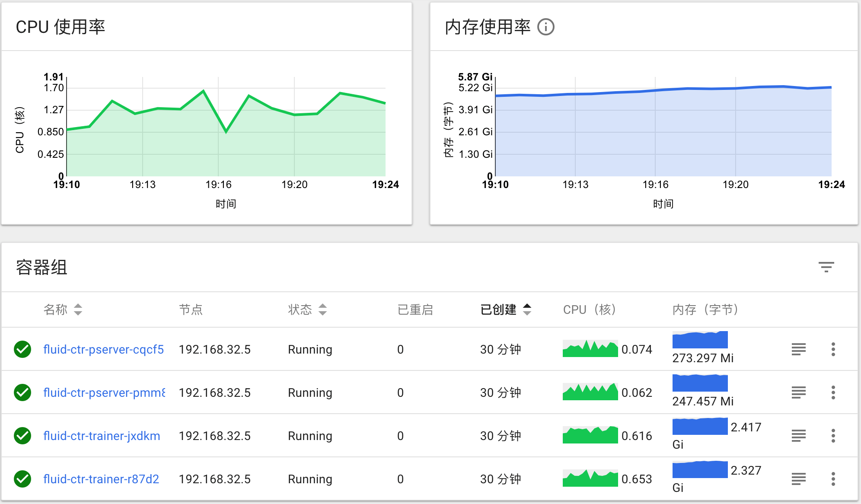Click status checkmark of fluid-ctr-pserver-cqcf5
861x504 pixels.
point(22,349)
